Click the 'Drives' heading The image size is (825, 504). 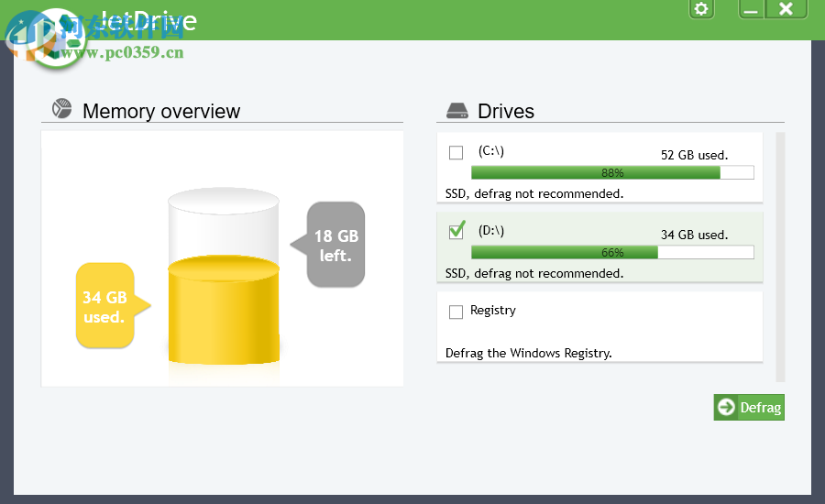pos(506,111)
